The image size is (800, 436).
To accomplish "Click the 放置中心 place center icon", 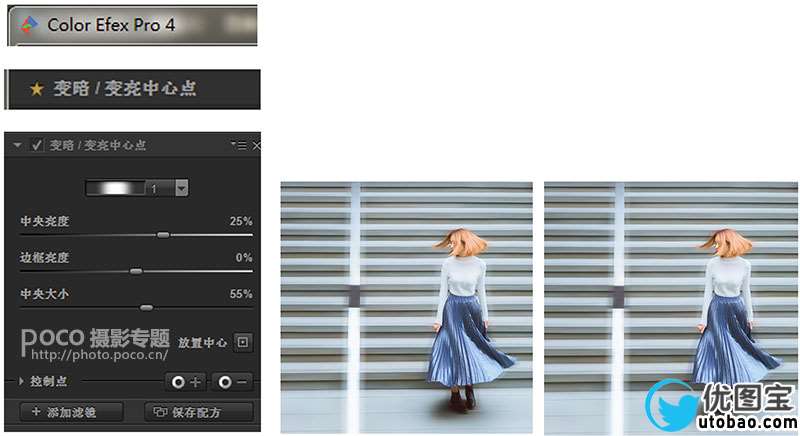I will (243, 342).
